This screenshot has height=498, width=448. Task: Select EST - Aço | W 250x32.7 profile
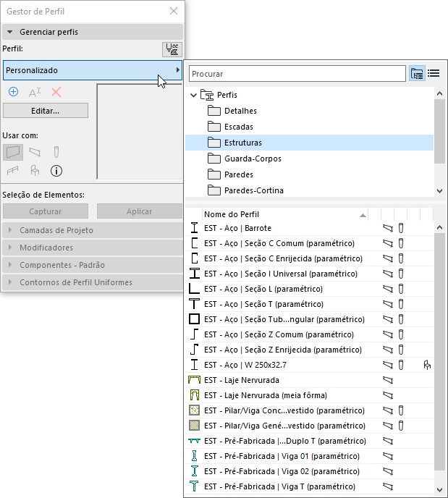click(x=309, y=365)
